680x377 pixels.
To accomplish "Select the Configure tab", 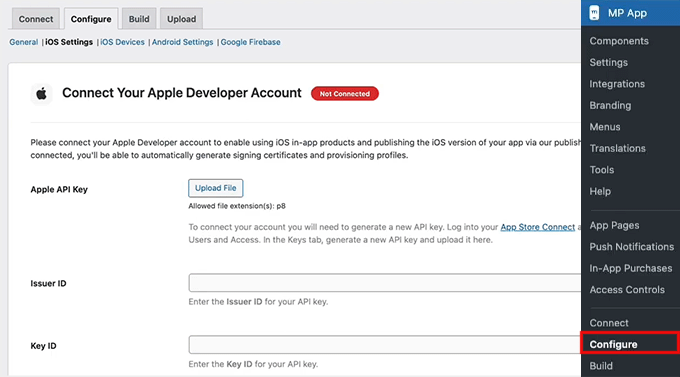I will [x=91, y=19].
